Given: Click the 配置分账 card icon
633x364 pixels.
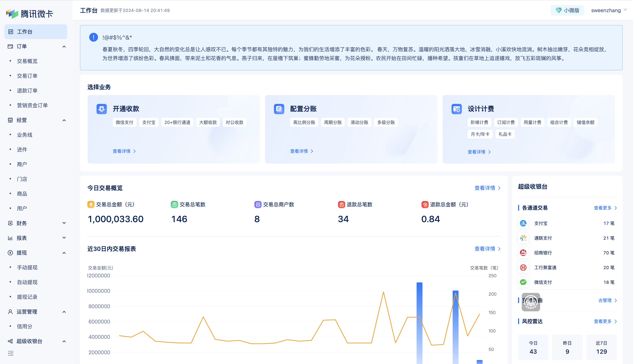Looking at the screenshot, I should click(279, 109).
